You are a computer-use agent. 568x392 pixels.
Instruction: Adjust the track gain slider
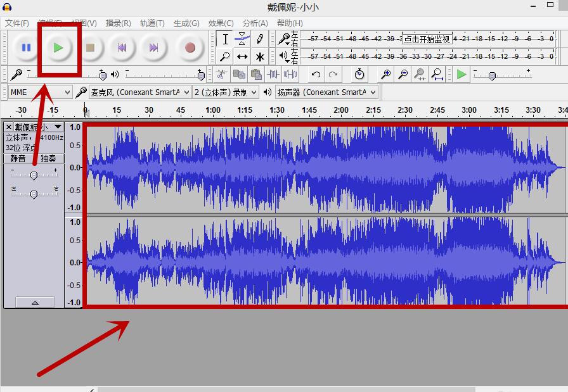click(34, 175)
